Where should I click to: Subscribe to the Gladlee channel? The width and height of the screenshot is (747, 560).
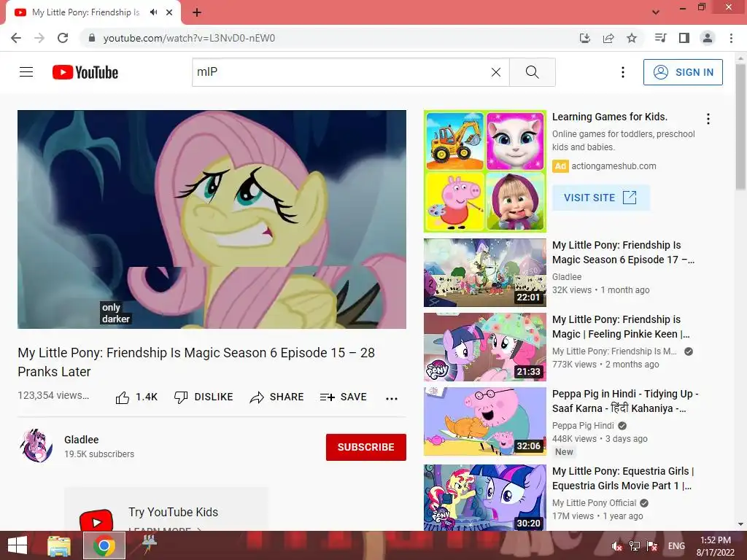coord(366,447)
